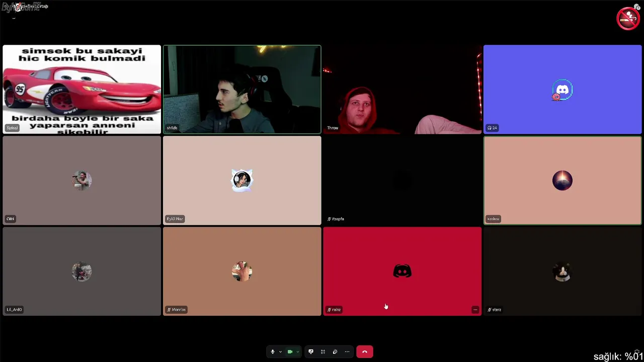Click the Discord avatar on blue tile
Image resolution: width=644 pixels, height=362 pixels.
[562, 90]
